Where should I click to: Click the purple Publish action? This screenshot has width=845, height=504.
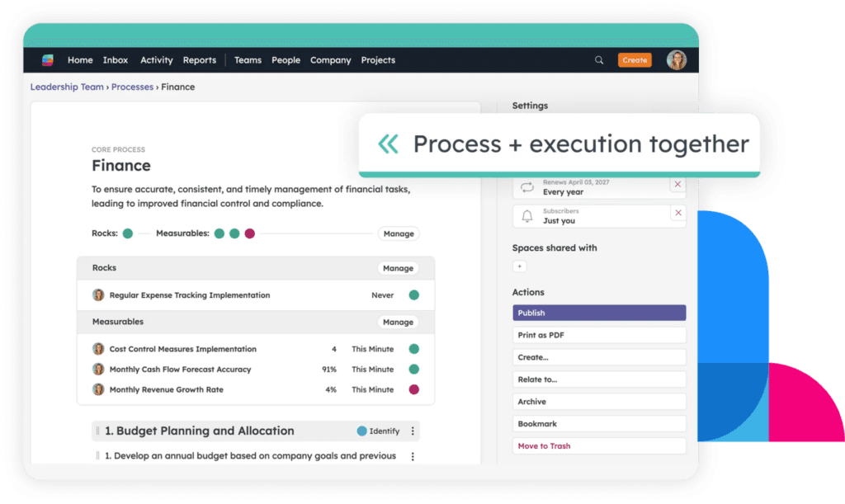point(599,313)
